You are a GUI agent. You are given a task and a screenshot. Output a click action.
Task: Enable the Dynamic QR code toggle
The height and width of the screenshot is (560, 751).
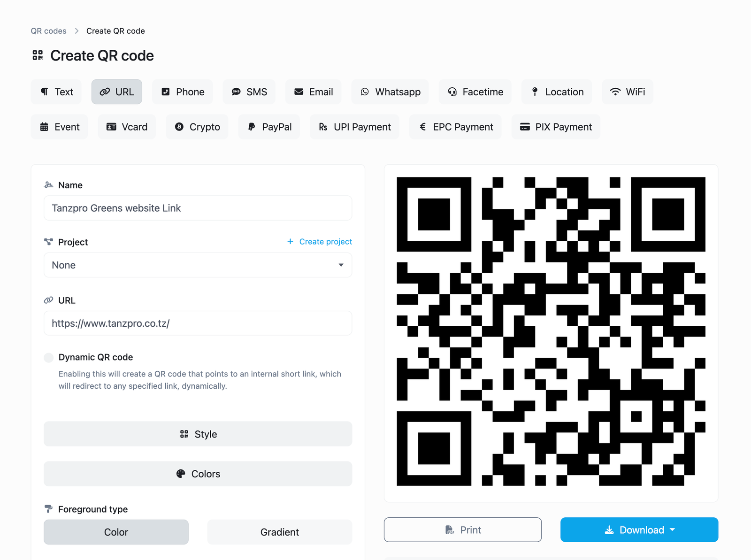pyautogui.click(x=49, y=358)
